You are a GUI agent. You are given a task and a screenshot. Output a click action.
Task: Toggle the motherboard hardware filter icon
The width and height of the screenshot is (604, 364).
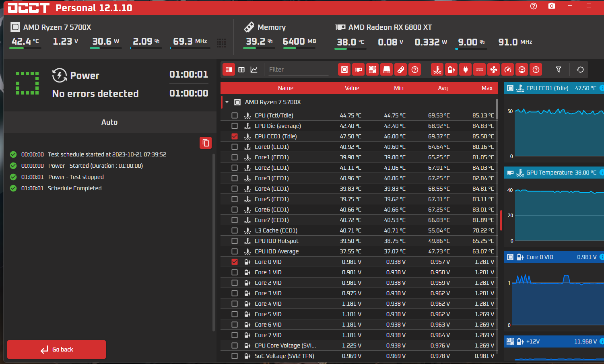(373, 70)
